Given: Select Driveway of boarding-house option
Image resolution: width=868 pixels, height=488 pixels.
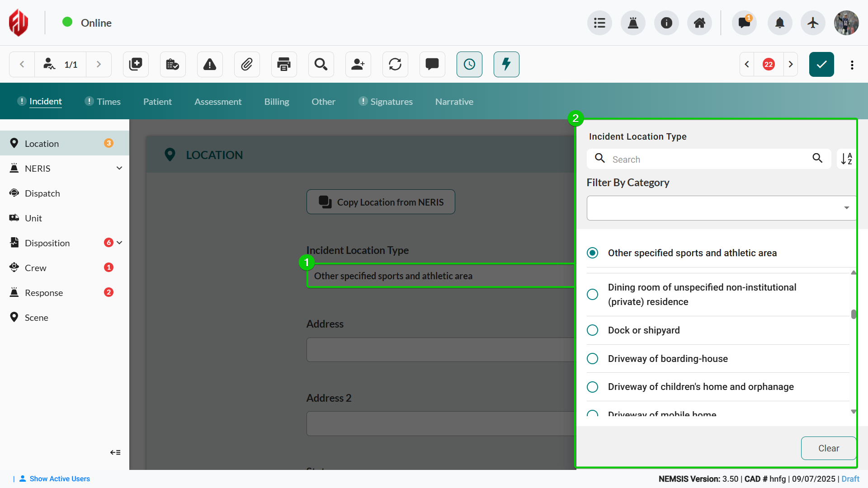Looking at the screenshot, I should pyautogui.click(x=592, y=359).
